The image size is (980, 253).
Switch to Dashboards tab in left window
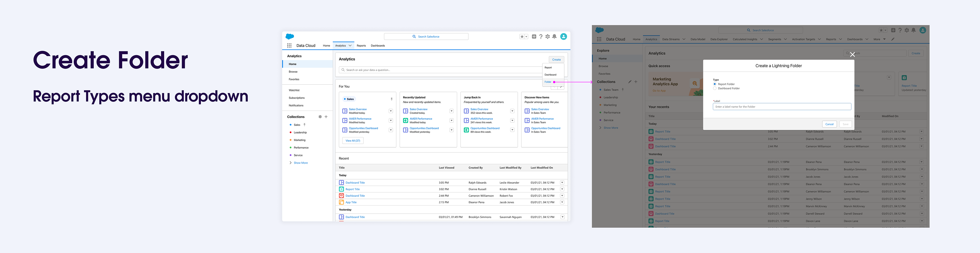click(x=378, y=46)
